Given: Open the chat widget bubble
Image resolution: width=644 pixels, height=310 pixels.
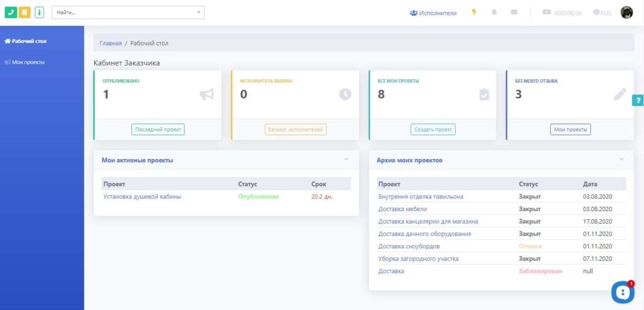Looking at the screenshot, I should click(x=622, y=292).
